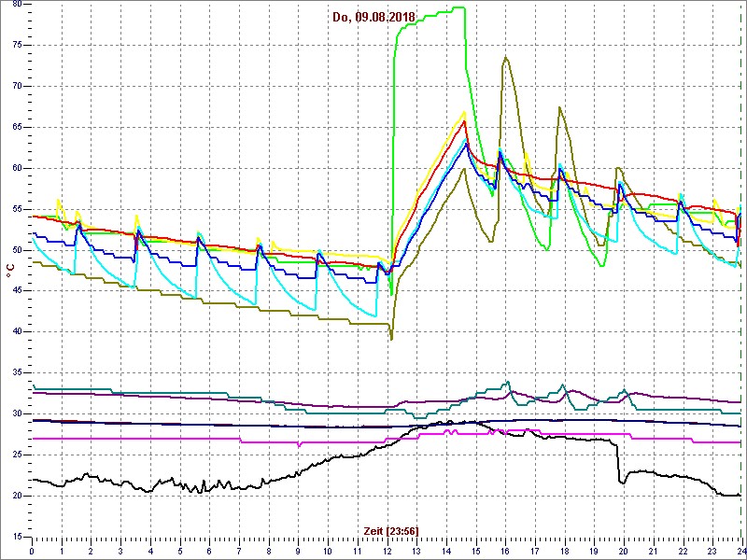This screenshot has width=747, height=560.
Task: Click hour 19 on the time axis
Action: pos(594,551)
